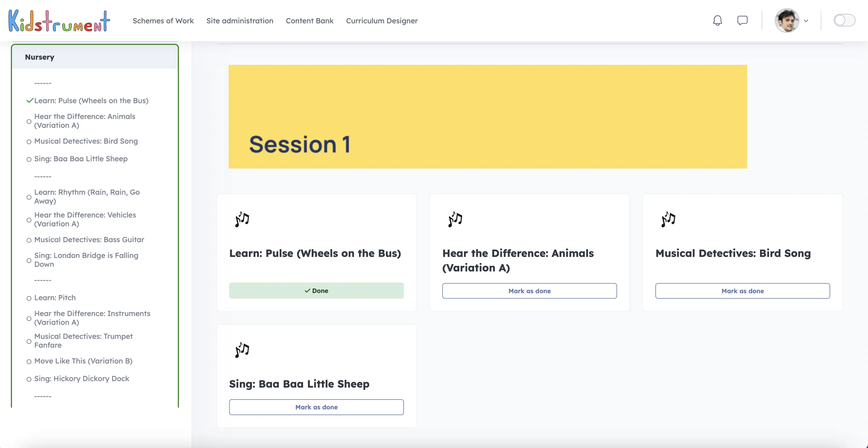
Task: Click completion circle beside Sing: Hickory Dickory Dock
Action: tap(29, 379)
